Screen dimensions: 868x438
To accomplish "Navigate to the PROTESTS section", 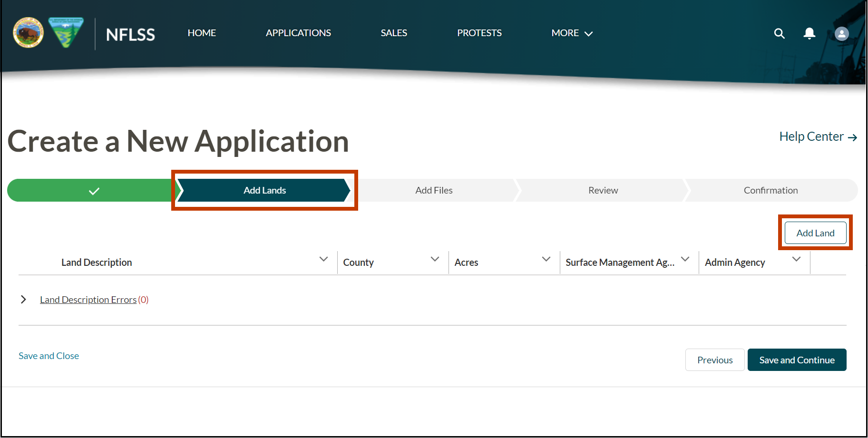I will point(479,33).
